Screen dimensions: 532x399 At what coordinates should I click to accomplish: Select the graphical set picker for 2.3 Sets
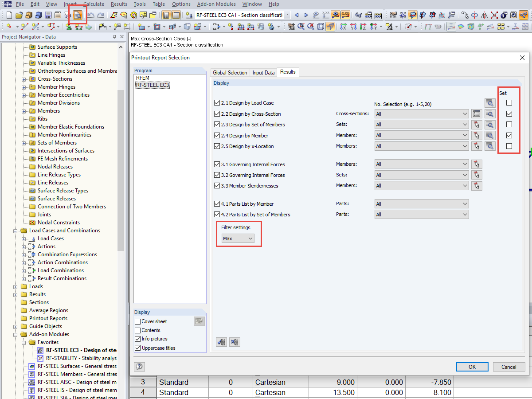[477, 124]
